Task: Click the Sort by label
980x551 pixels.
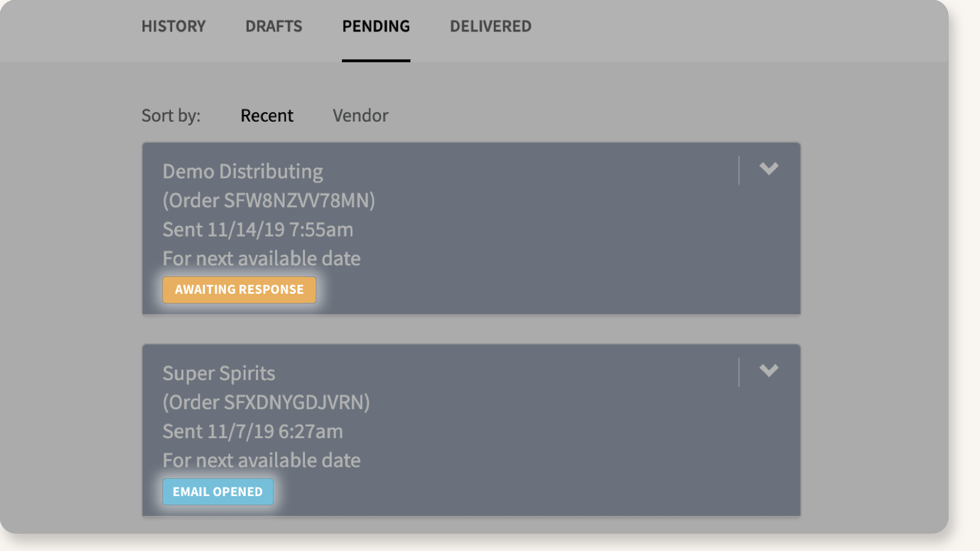Action: [170, 115]
